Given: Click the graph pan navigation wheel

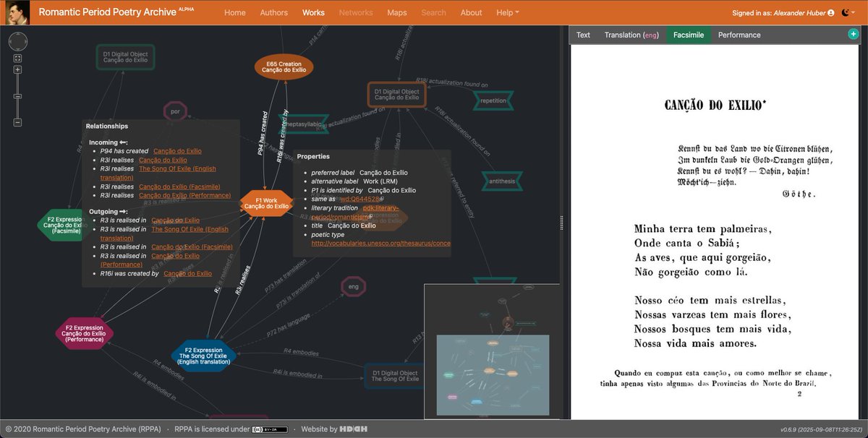Looking at the screenshot, I should pos(17,42).
